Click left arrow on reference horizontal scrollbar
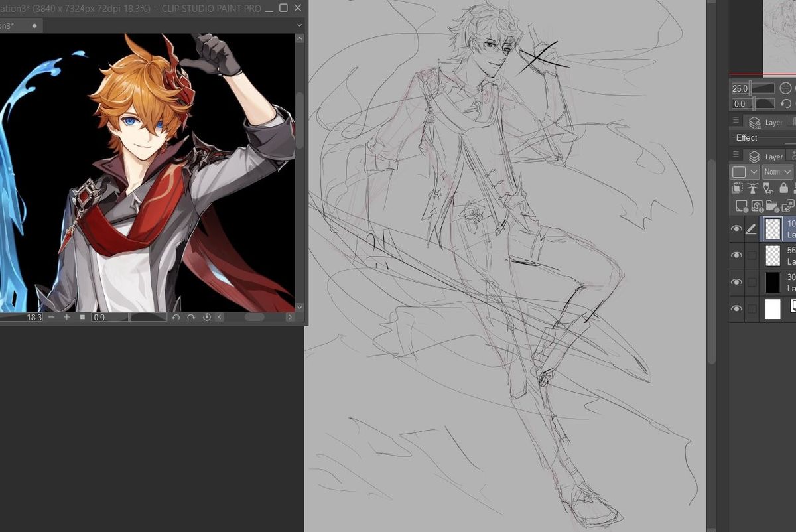Screen dimensions: 796x532 click(220, 318)
